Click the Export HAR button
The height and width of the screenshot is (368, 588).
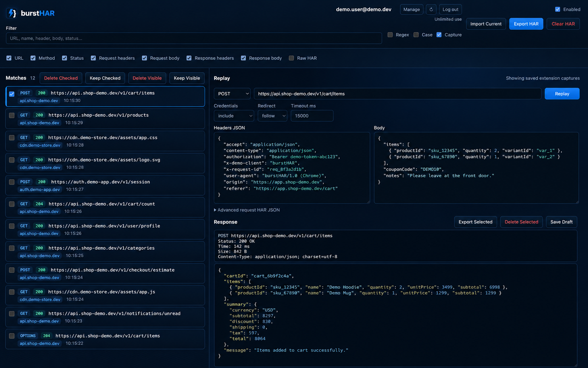[526, 24]
